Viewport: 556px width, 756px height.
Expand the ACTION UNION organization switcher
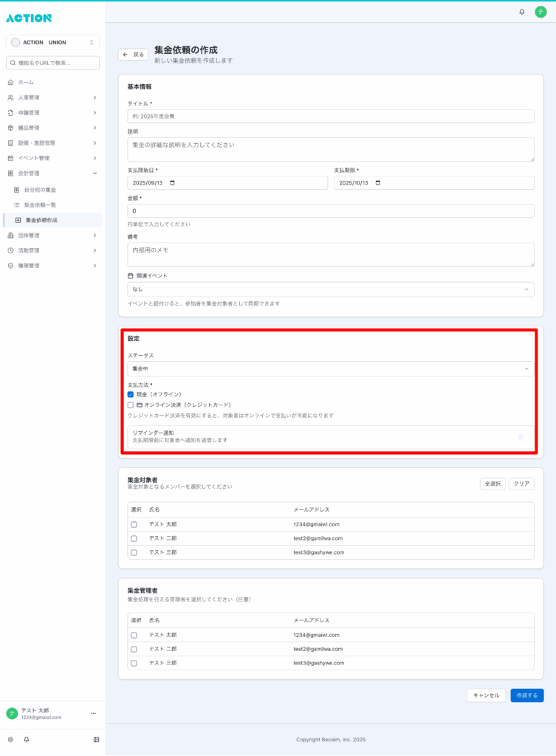click(x=52, y=43)
